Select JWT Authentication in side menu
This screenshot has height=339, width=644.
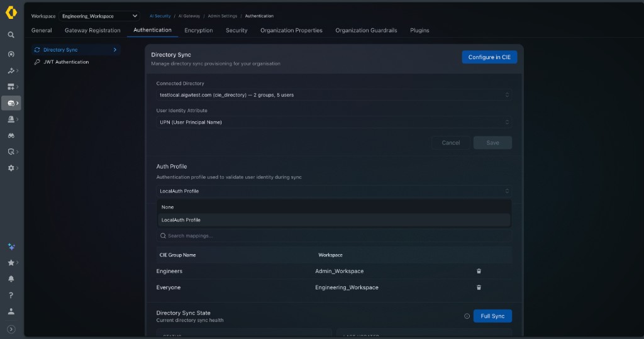pos(66,62)
